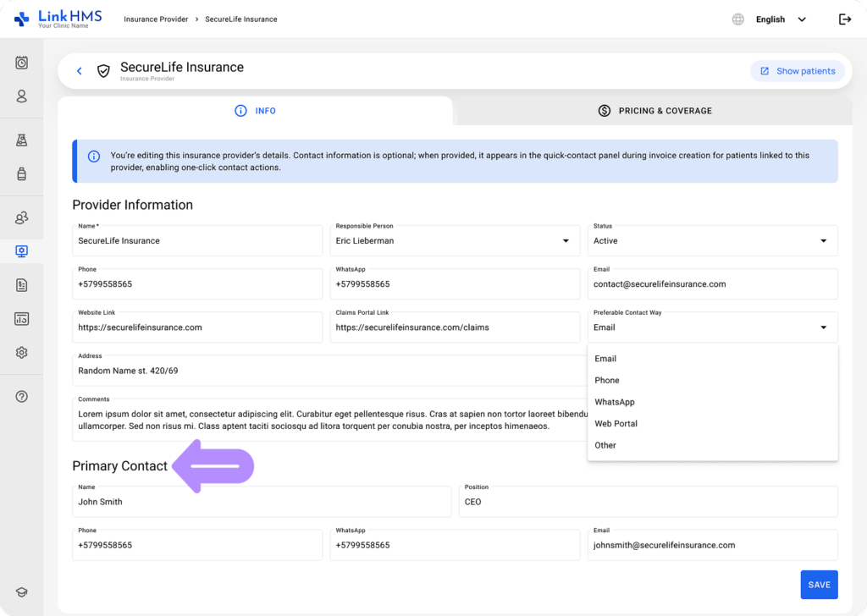Screen dimensions: 867x616
Task: Open the appointments calendar sidebar icon
Action: tap(21, 63)
